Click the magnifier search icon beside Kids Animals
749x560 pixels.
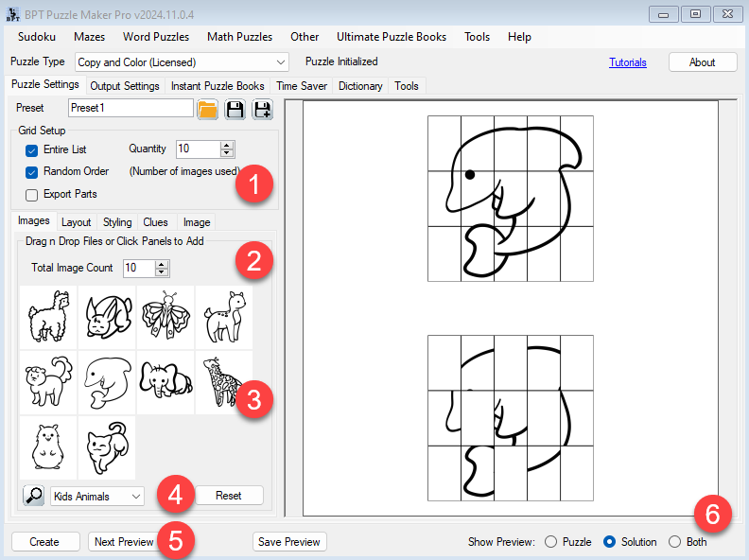pos(34,496)
